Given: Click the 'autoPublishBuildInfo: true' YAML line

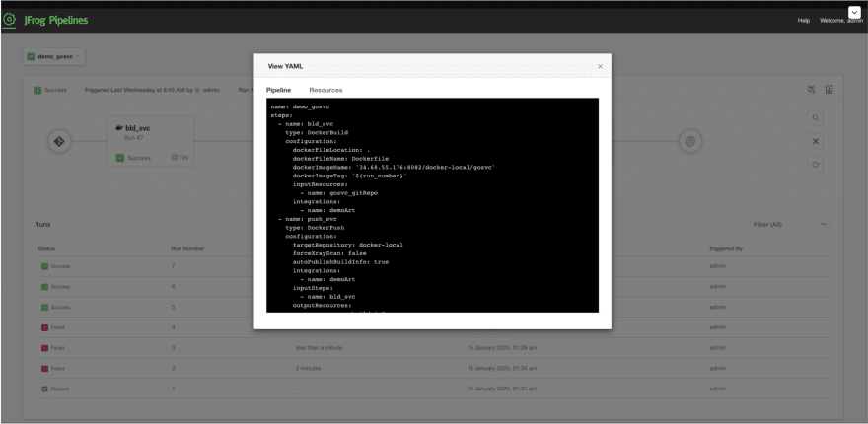Looking at the screenshot, I should pos(340,262).
